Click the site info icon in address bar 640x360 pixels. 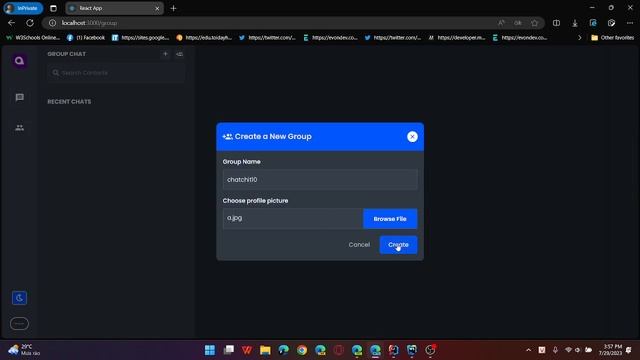click(x=52, y=23)
